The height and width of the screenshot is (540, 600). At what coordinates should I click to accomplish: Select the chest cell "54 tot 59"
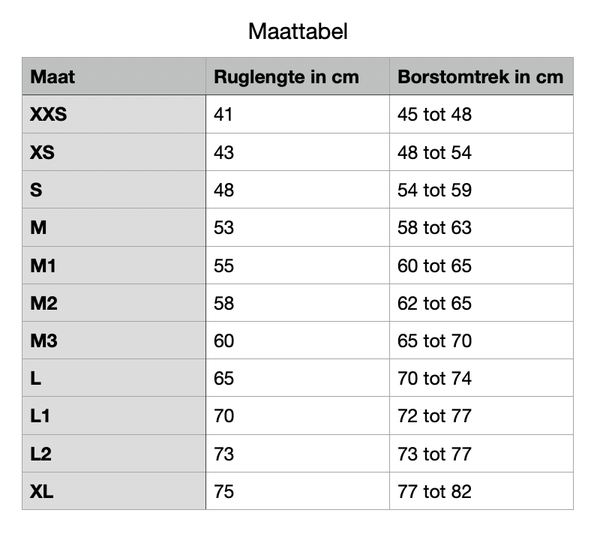pos(434,190)
